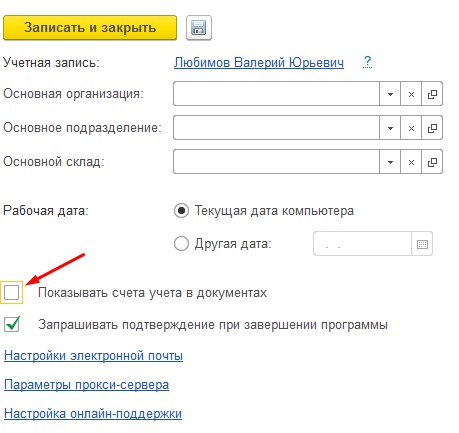Open Настройки электронной почты link
The width and height of the screenshot is (459, 433).
[x=93, y=356]
